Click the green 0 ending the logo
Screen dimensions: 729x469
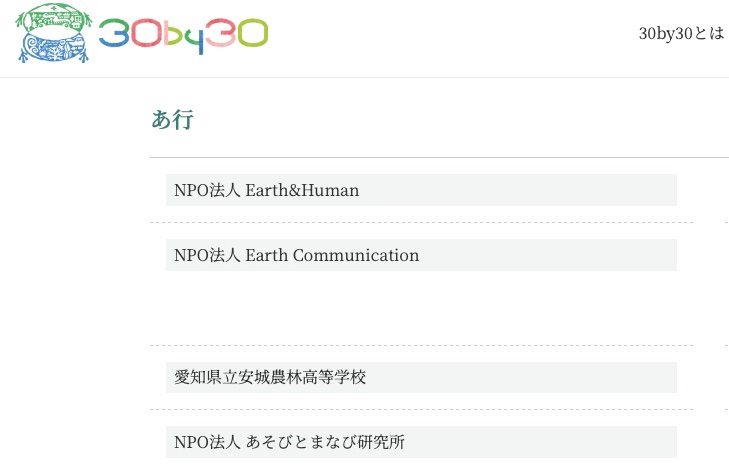(x=254, y=34)
